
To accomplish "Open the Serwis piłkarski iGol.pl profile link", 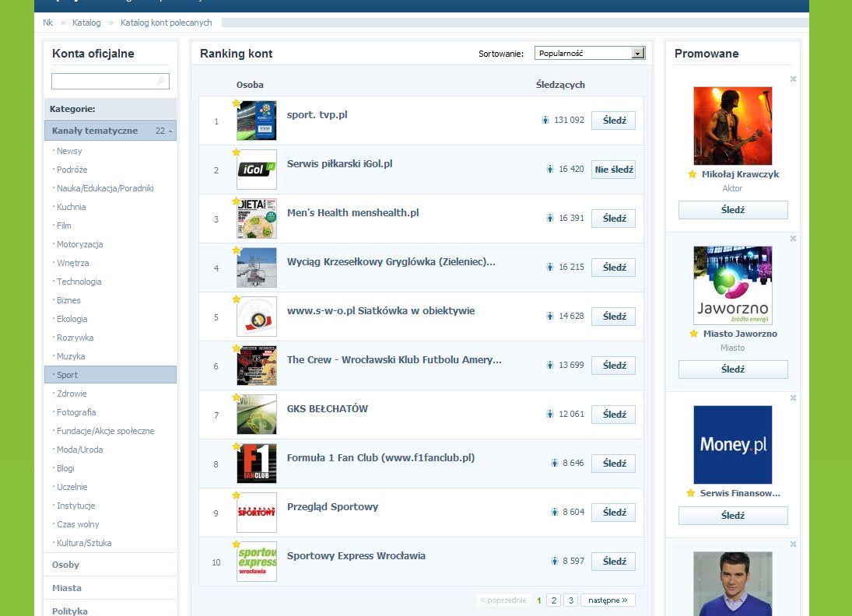I will click(x=339, y=163).
